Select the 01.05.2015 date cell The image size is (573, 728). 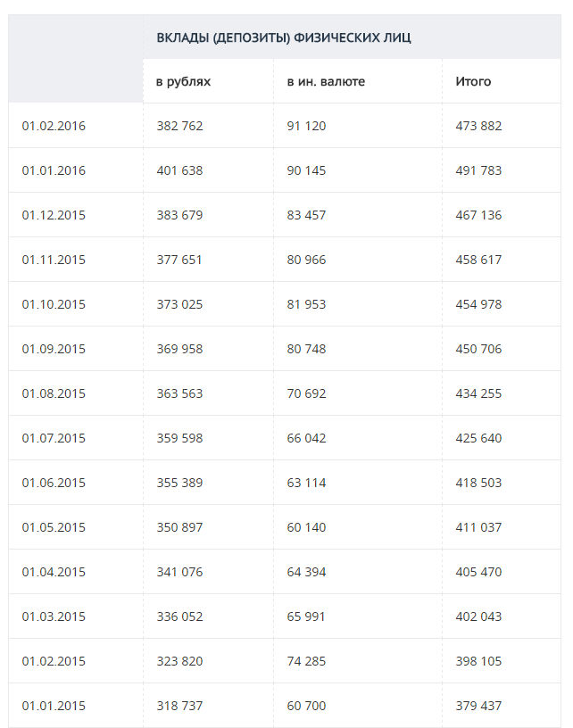[x=54, y=527]
